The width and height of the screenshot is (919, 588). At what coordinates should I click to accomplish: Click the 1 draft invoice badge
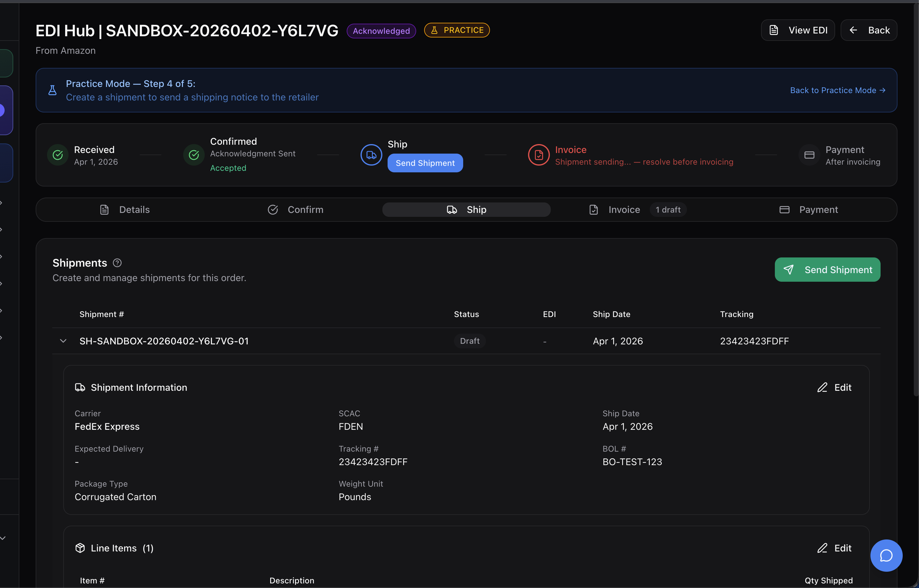pyautogui.click(x=668, y=210)
